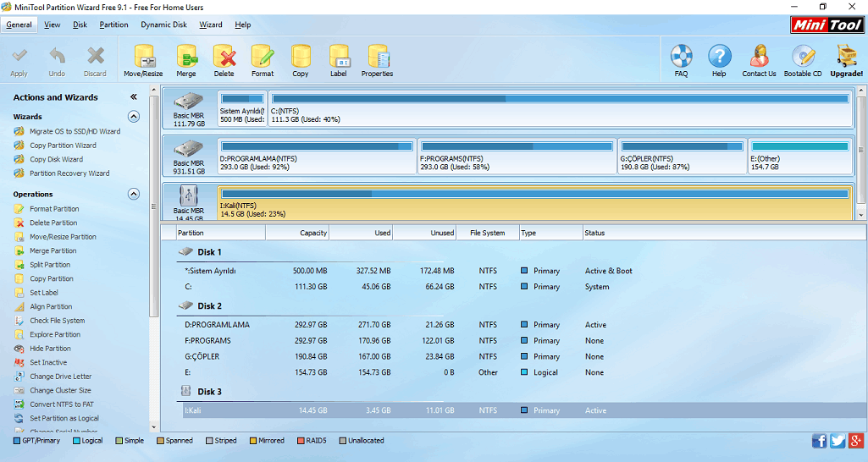Open the General menu

[x=19, y=25]
